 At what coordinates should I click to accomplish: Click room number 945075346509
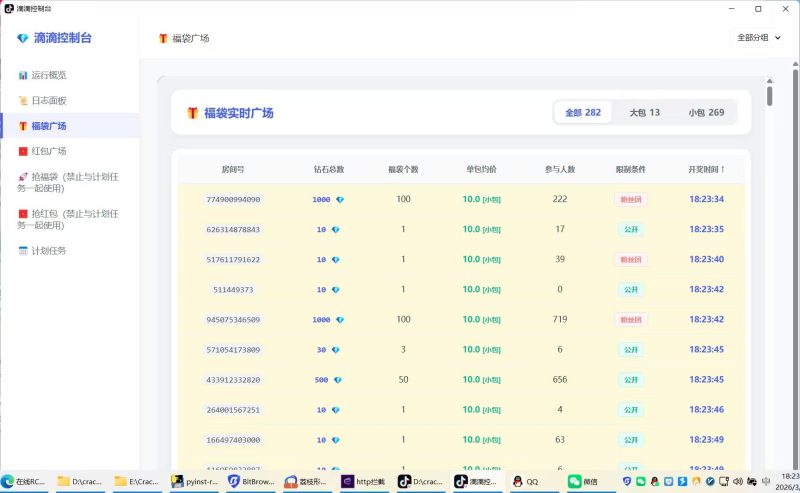[233, 320]
